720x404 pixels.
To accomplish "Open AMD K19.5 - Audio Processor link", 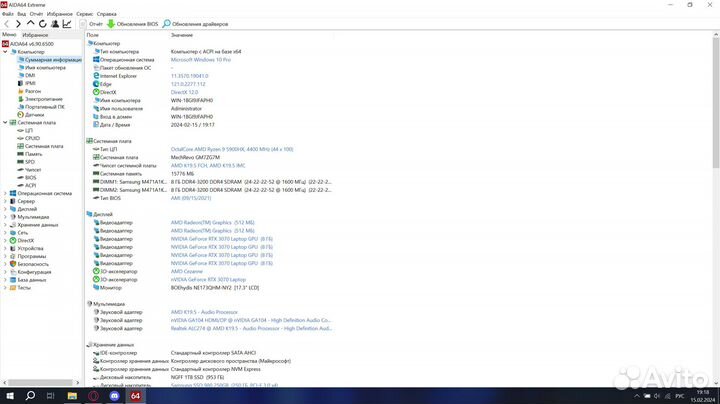I will (204, 312).
